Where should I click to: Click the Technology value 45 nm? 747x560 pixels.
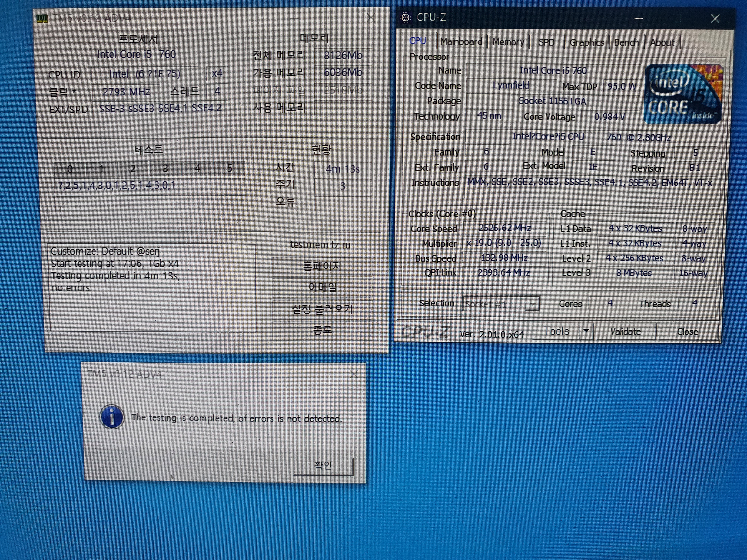[489, 116]
